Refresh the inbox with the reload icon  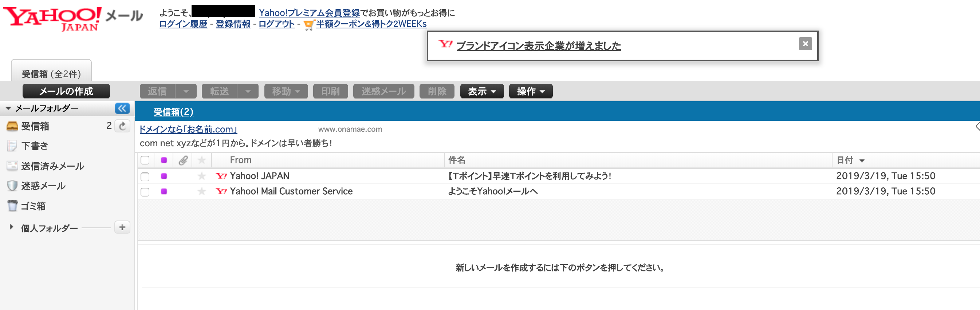pos(122,126)
